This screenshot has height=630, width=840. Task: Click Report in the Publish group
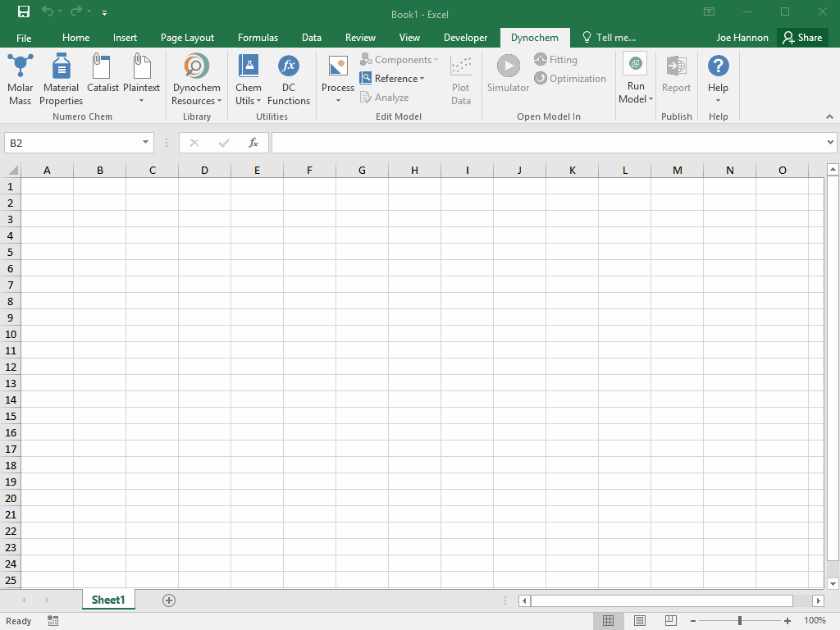coord(676,78)
